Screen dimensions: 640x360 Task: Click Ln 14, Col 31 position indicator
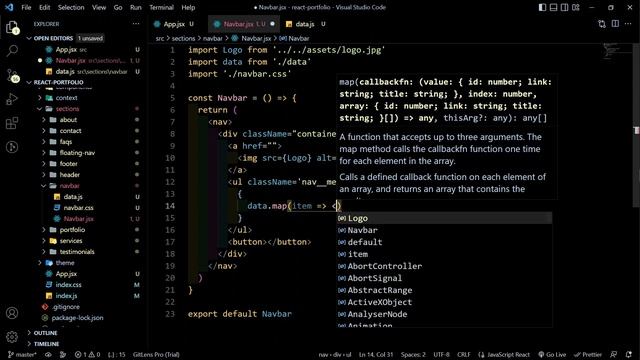(376, 355)
